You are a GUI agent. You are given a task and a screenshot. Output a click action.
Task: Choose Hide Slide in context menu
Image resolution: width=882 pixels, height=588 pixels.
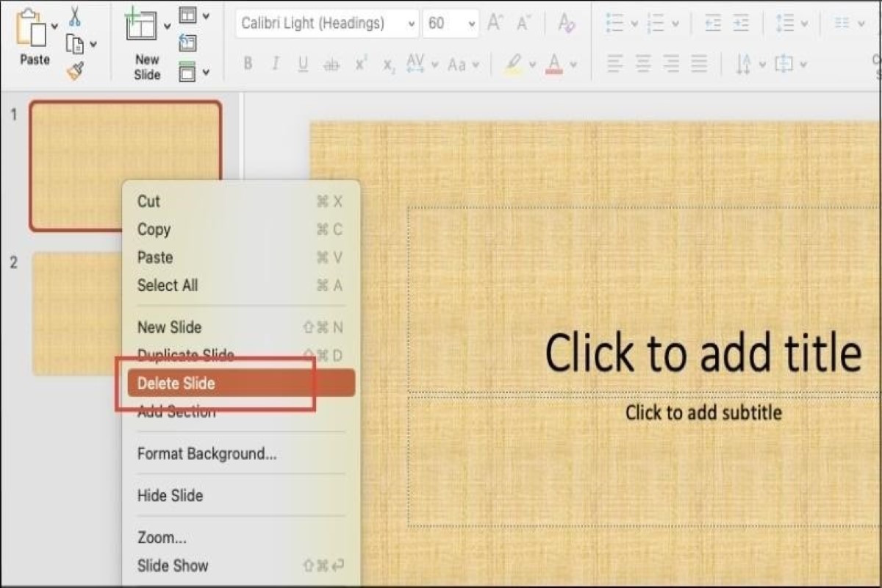coord(241,495)
